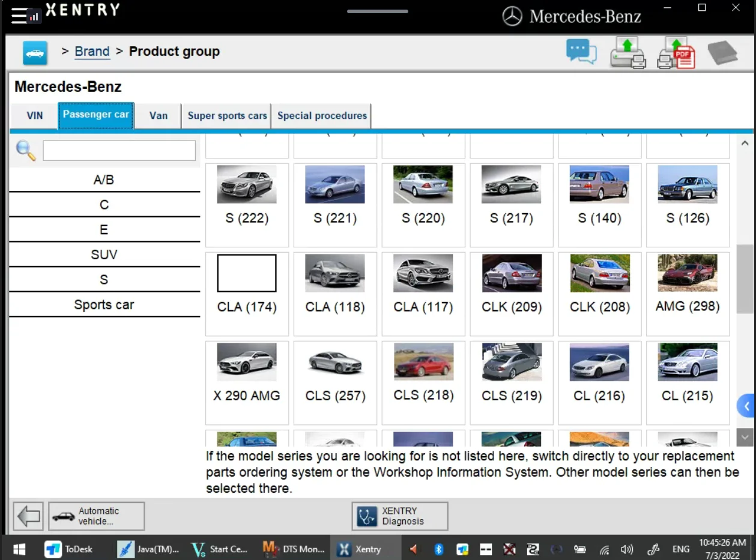Click the "S (222)" model label text
This screenshot has height=560, width=756.
click(247, 218)
